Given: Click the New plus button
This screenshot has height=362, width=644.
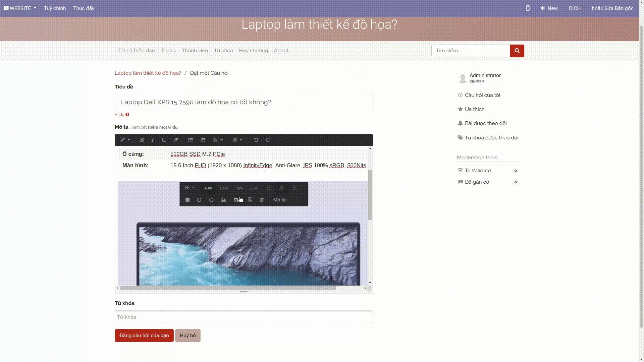Looking at the screenshot, I should click(x=549, y=8).
